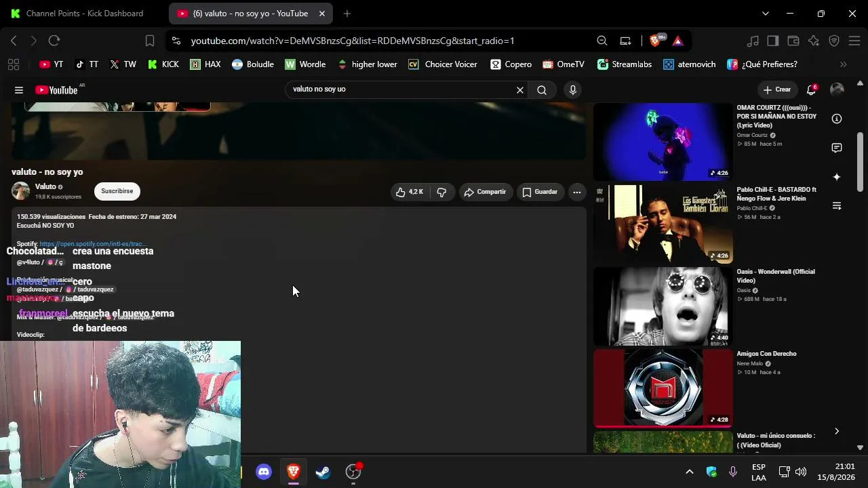Click inside the YouTube search field

[400, 89]
